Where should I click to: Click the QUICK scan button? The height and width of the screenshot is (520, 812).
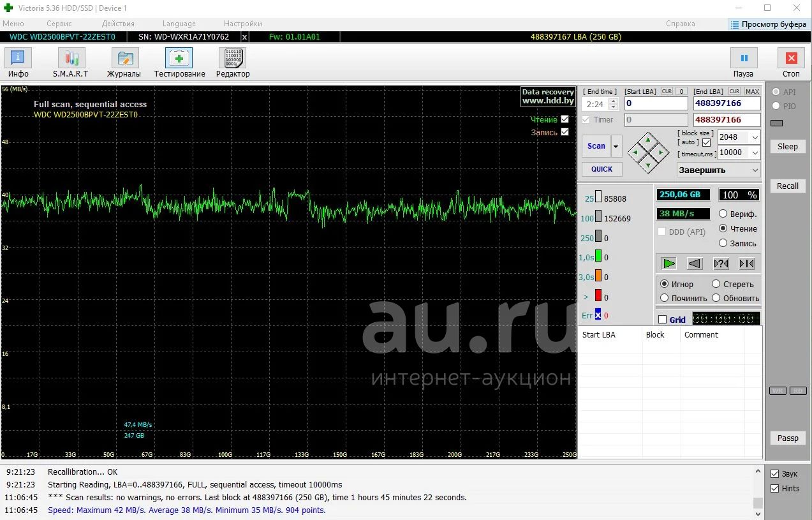pyautogui.click(x=602, y=169)
